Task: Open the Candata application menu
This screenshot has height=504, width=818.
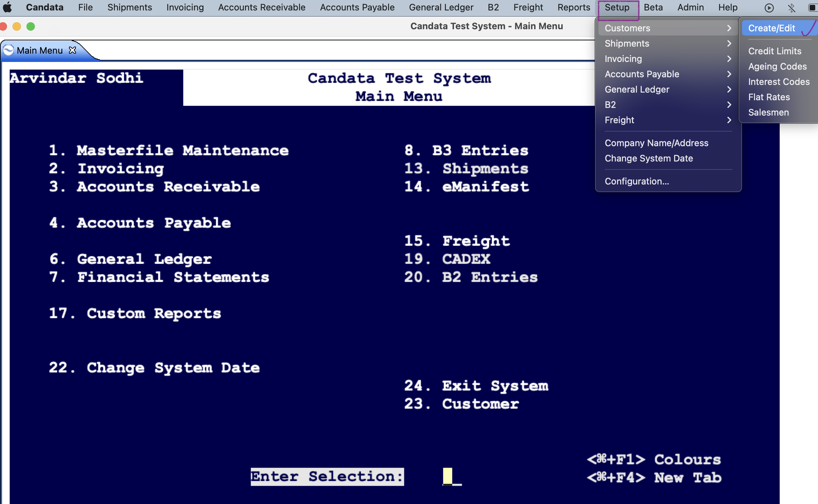Action: tap(45, 7)
